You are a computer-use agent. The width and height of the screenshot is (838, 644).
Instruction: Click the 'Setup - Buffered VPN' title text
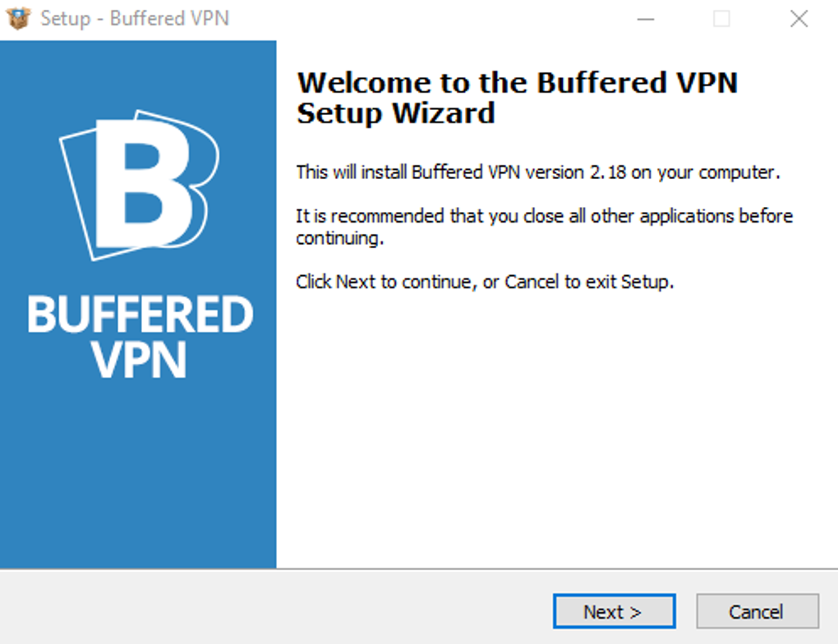pos(135,18)
